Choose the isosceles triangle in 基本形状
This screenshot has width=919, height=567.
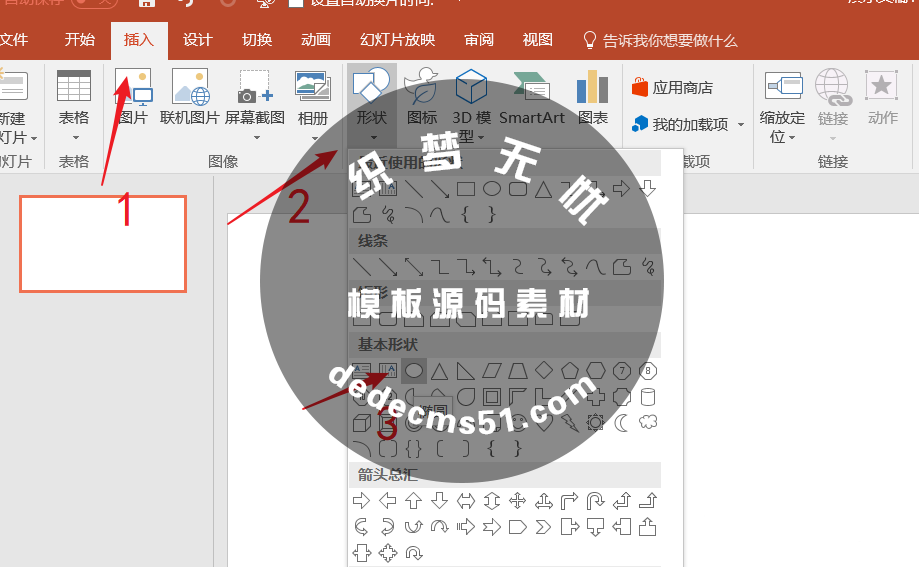click(440, 371)
